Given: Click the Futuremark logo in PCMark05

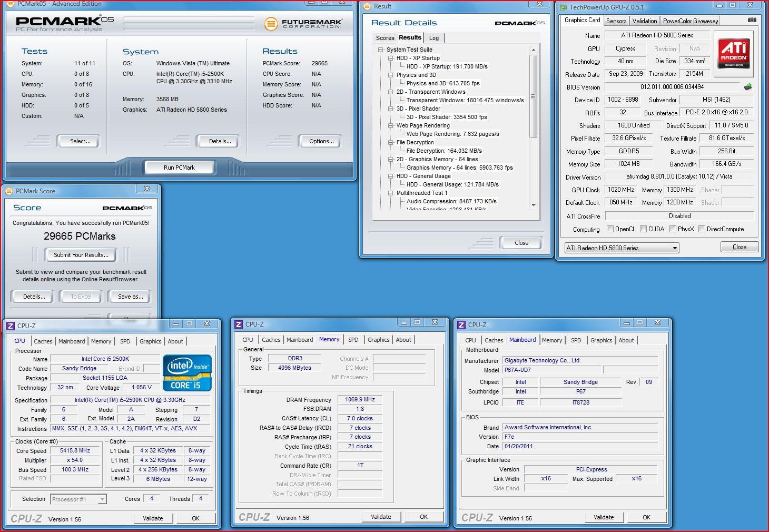Looking at the screenshot, I should [x=303, y=24].
